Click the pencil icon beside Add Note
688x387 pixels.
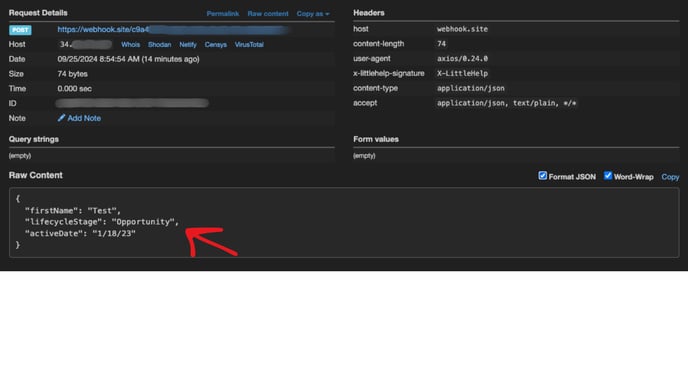pyautogui.click(x=61, y=118)
